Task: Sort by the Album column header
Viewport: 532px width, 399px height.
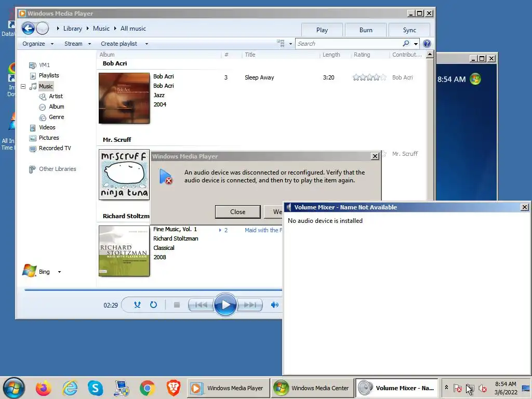Action: click(107, 55)
